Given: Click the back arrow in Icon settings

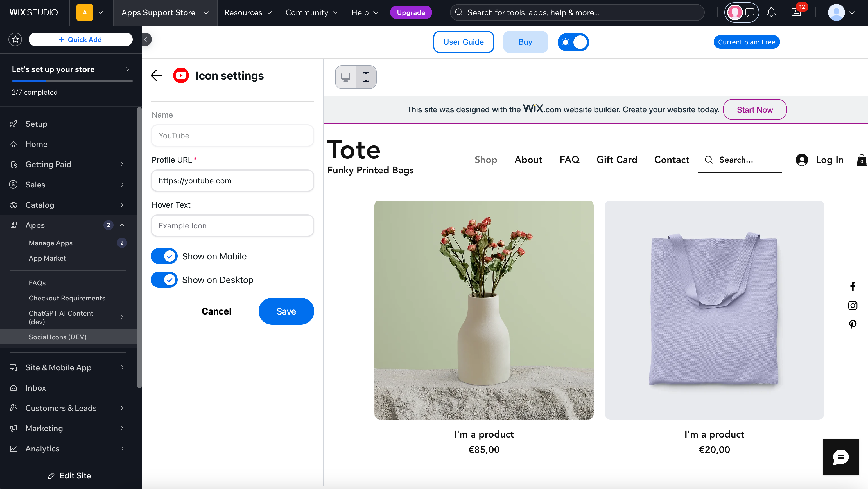Looking at the screenshot, I should click(156, 75).
